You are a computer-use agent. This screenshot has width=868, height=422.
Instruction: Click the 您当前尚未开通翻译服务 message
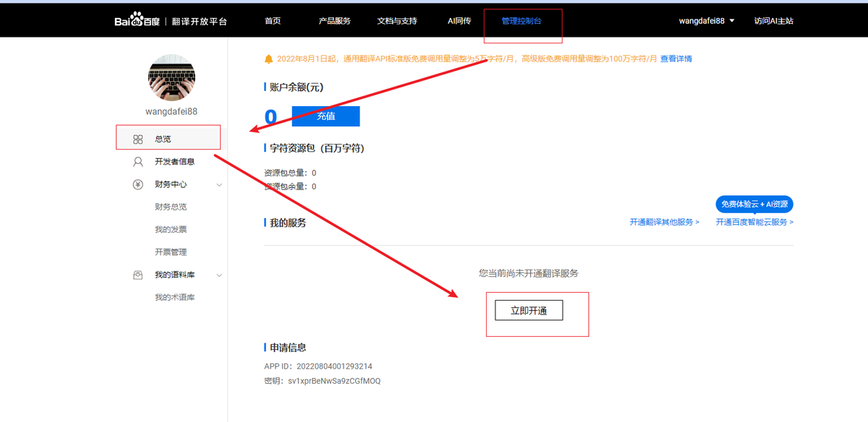pos(529,273)
